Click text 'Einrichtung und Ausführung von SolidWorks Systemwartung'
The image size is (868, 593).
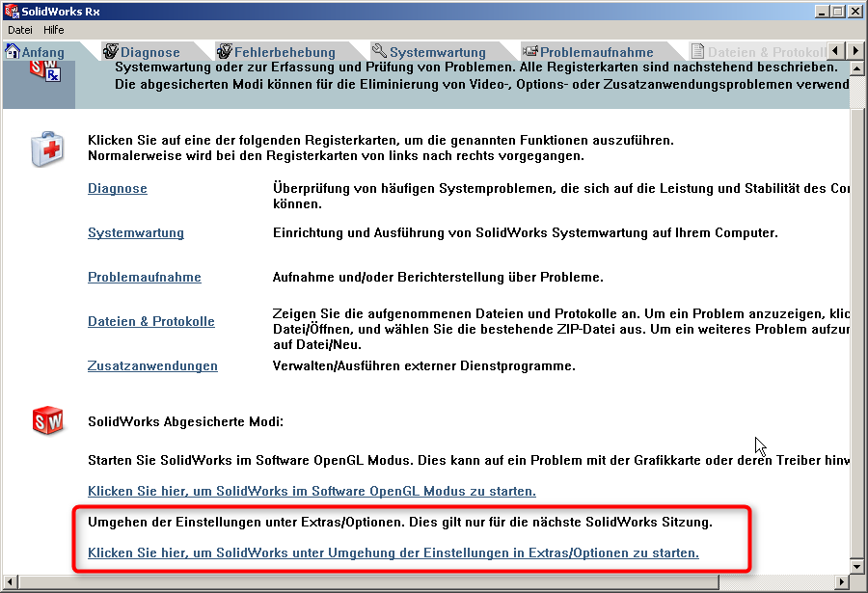tap(461, 233)
